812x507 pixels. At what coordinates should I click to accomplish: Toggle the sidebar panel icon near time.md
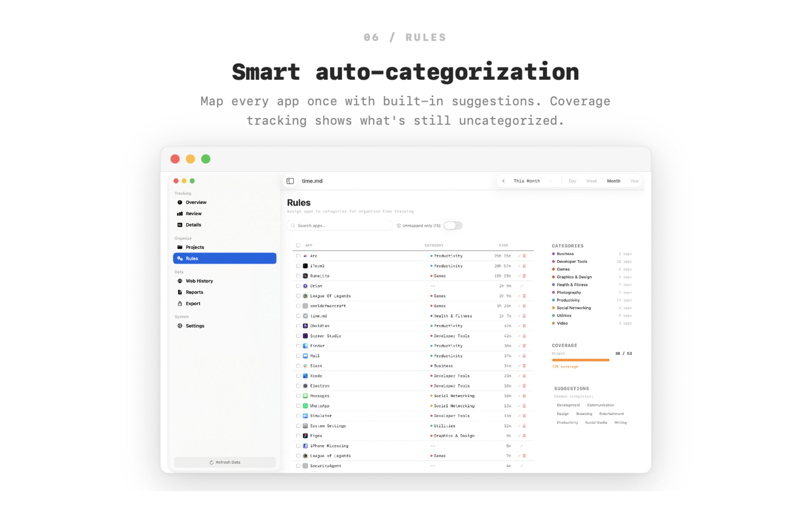290,181
